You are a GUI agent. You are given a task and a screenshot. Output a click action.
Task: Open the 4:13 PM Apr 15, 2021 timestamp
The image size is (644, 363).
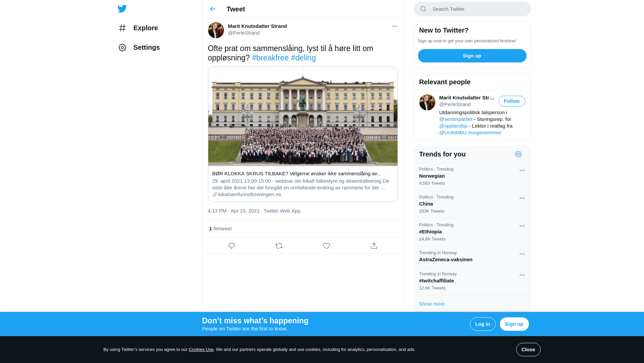point(233,211)
